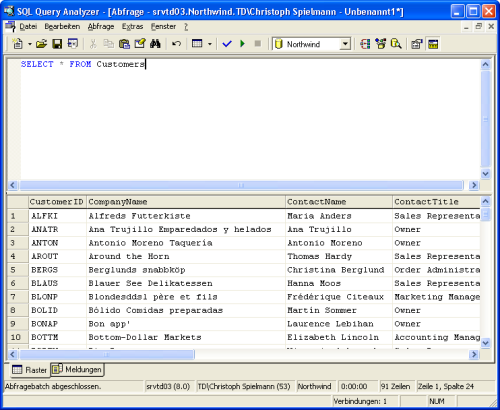Parse query with the blue checkmark icon
The width and height of the screenshot is (500, 410).
(227, 44)
